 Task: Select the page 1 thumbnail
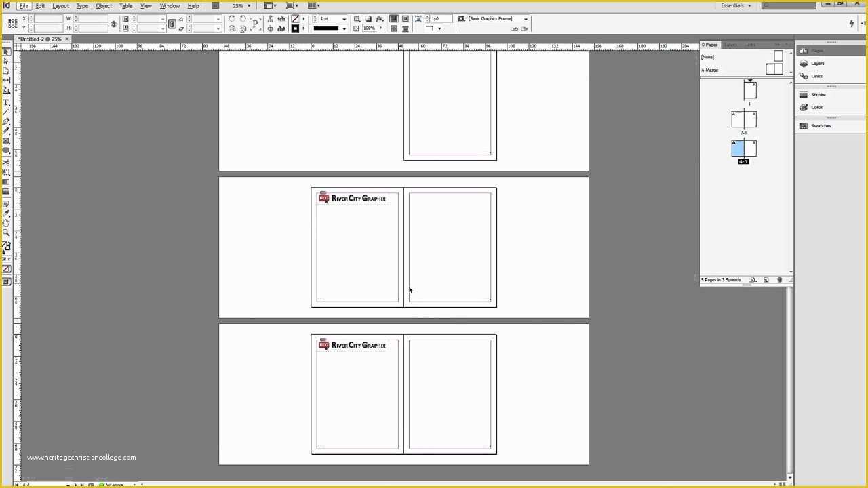point(749,90)
